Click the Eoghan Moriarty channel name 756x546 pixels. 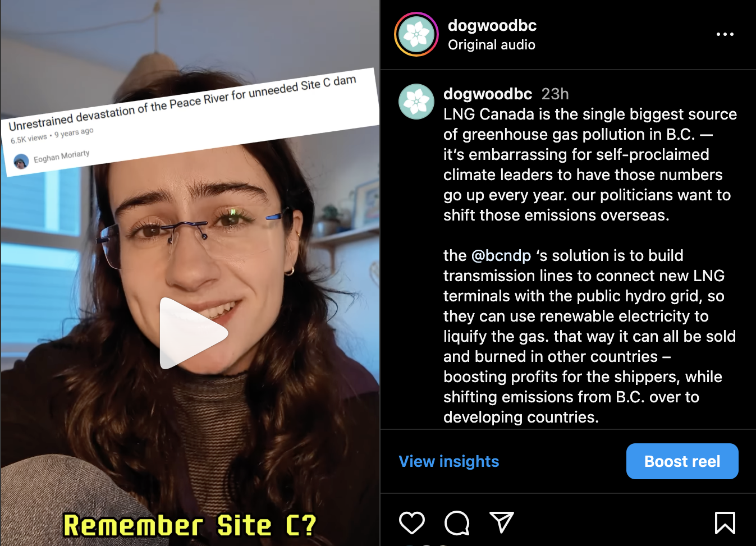[x=62, y=156]
